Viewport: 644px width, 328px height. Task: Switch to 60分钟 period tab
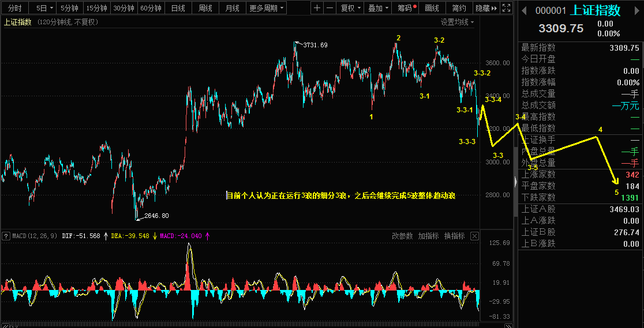point(151,8)
